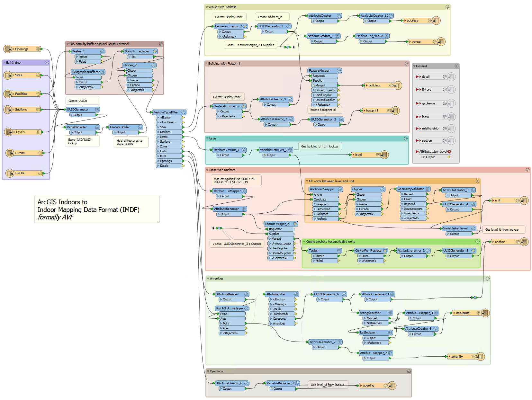Image resolution: width=532 pixels, height=400 pixels.
Task: Click the Units reader table icon
Action: click(10, 153)
